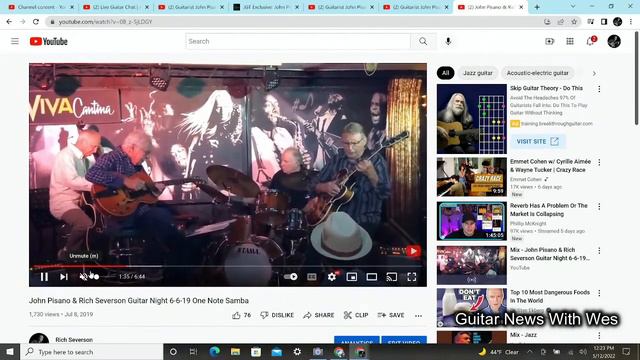Open a new browser tab

[537, 7]
